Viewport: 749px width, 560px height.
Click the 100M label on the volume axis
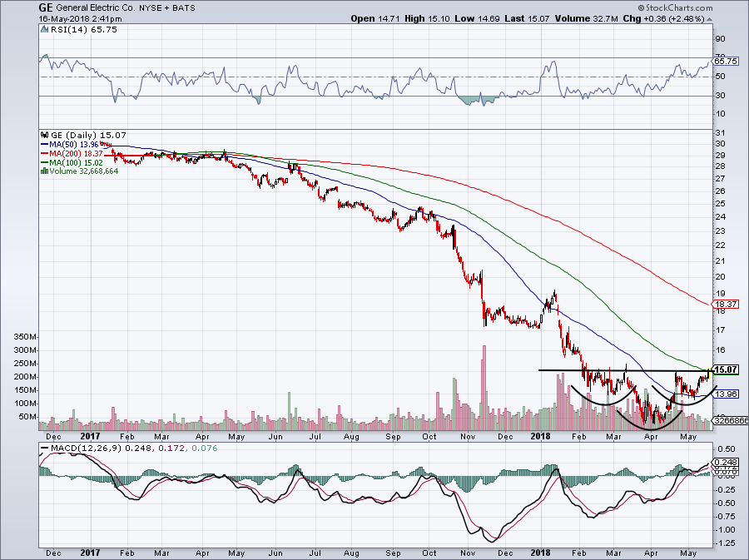26,404
